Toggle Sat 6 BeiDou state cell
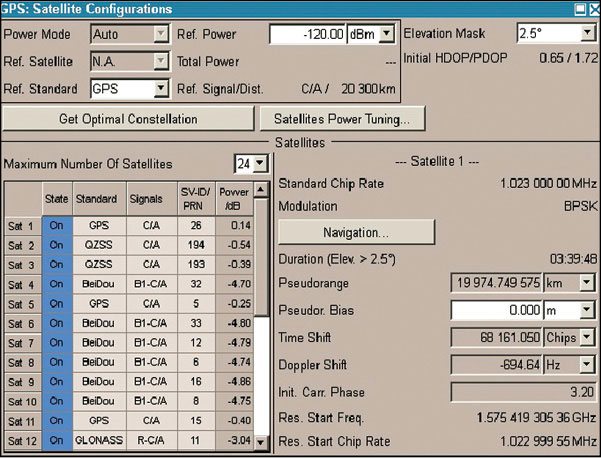The image size is (601, 458). click(x=56, y=323)
